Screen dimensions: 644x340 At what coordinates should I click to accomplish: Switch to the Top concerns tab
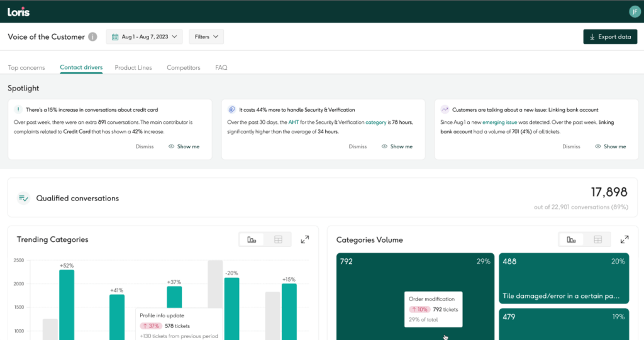26,67
